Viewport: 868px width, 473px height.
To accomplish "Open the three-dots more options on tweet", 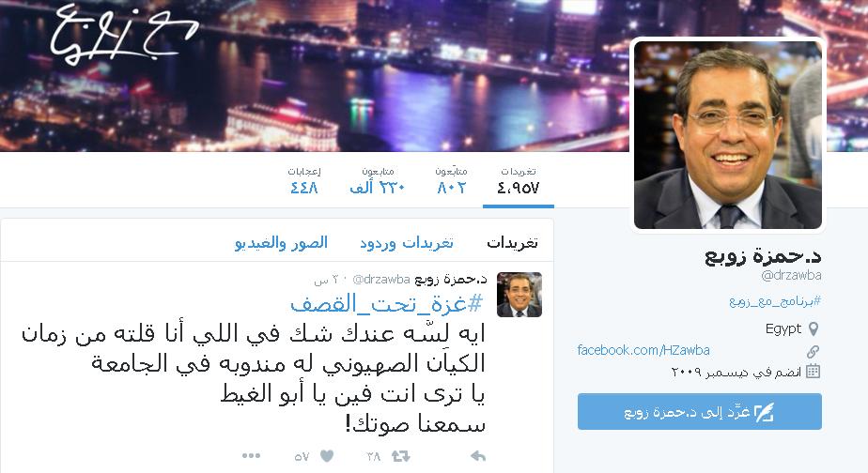I will pyautogui.click(x=252, y=456).
